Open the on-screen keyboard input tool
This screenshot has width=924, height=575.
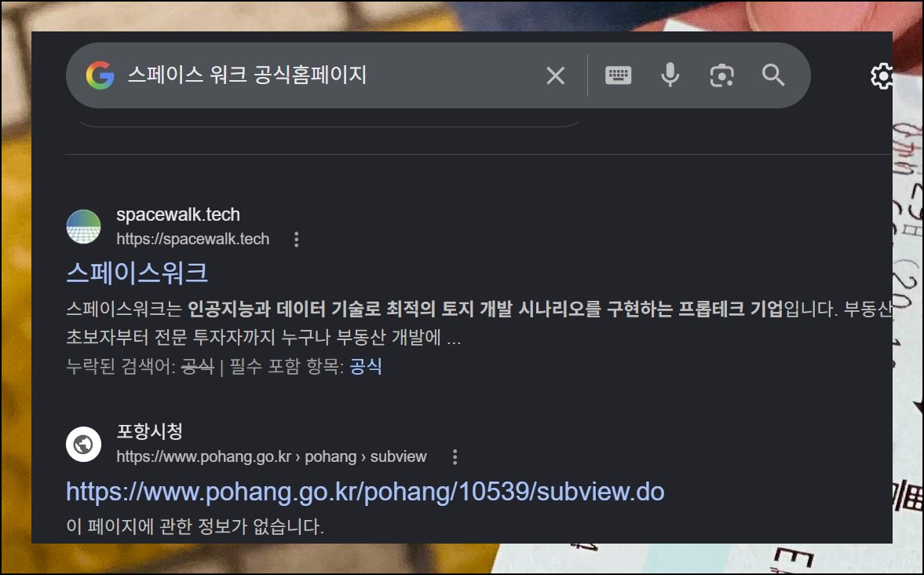coord(618,75)
